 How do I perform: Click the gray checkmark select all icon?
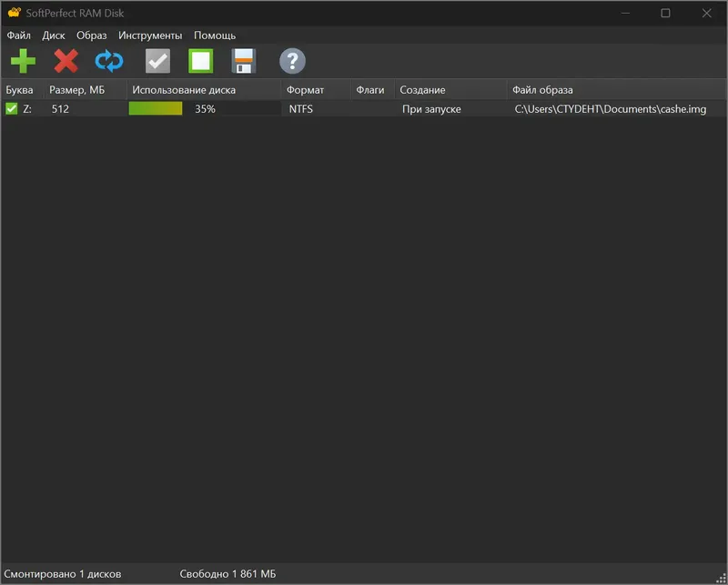157,61
